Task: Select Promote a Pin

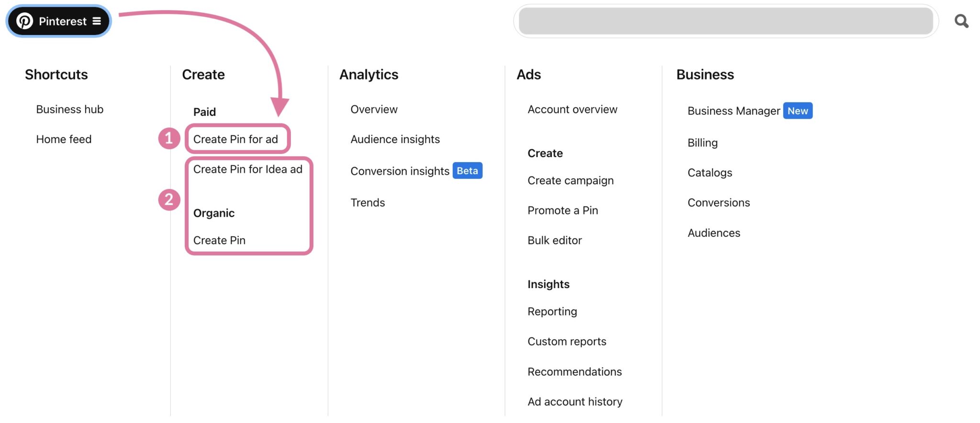Action: 563,211
